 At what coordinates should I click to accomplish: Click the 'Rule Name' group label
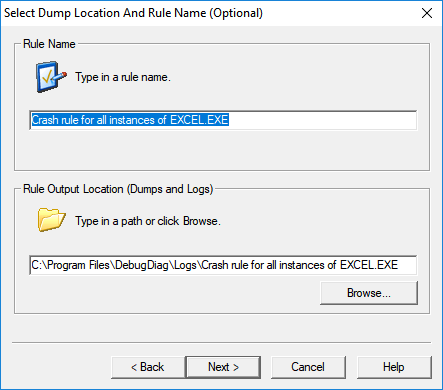(49, 44)
